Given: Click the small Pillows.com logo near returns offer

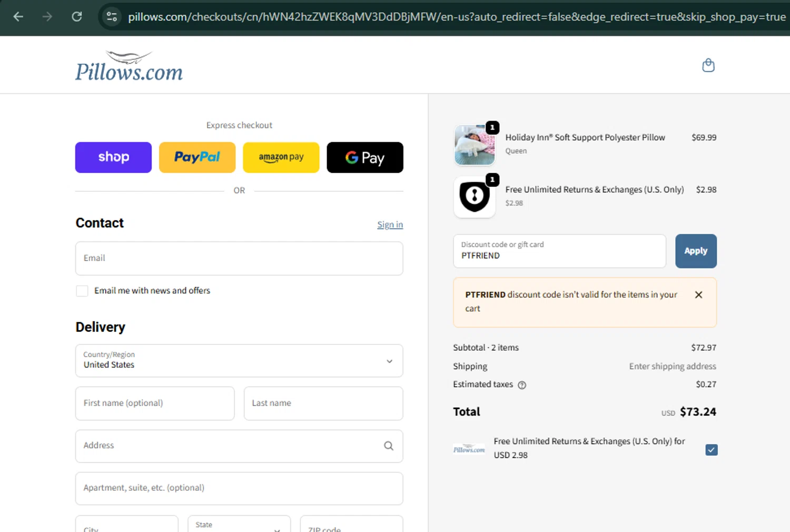Looking at the screenshot, I should click(469, 449).
